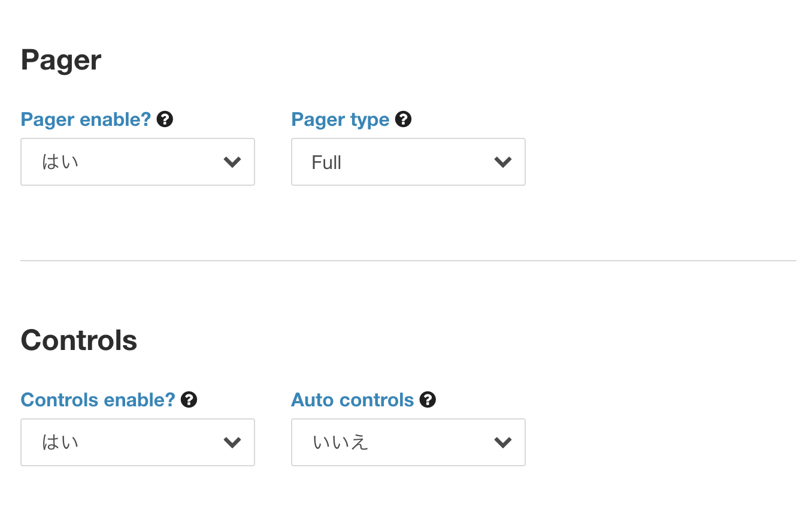812x513 pixels.
Task: Click the 'Controls enable?' label text
Action: click(x=98, y=400)
